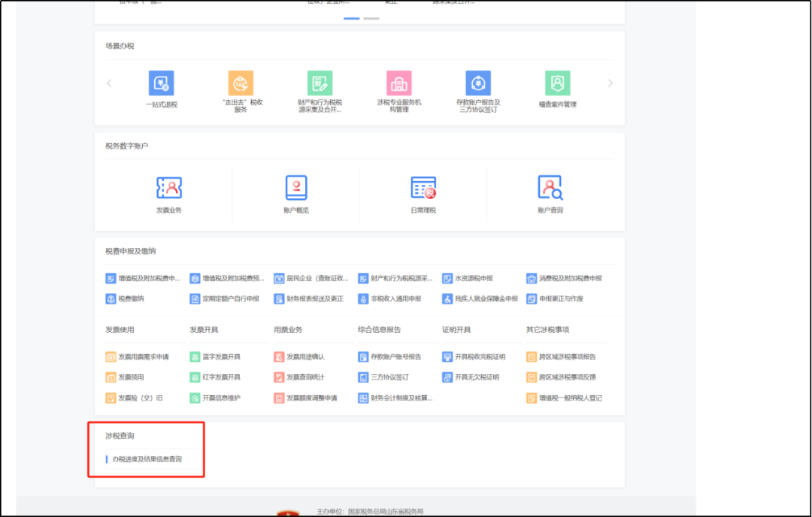This screenshot has width=812, height=517.
Task: Click the 税务数字账户 section heading
Action: click(127, 146)
